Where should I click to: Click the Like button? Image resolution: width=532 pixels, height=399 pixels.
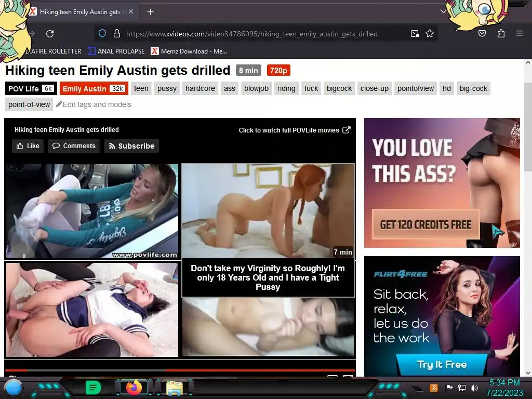(x=28, y=146)
